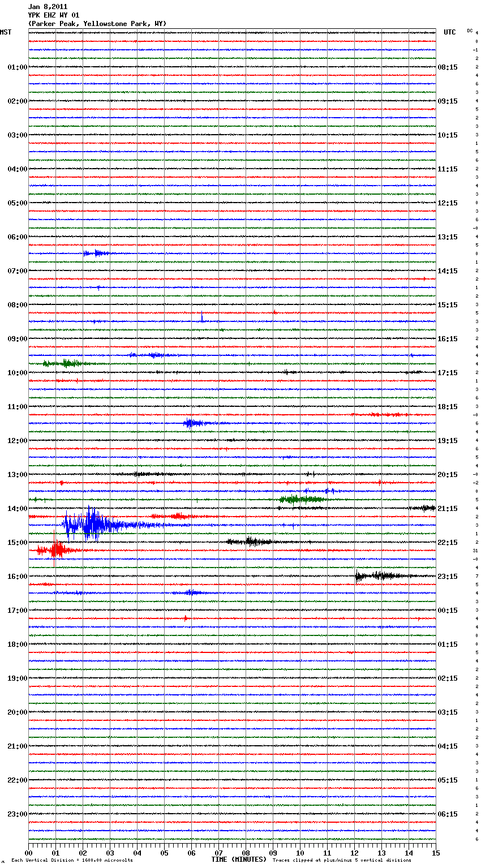
Task: Select the 15:00 MST time label
Action: [18, 543]
